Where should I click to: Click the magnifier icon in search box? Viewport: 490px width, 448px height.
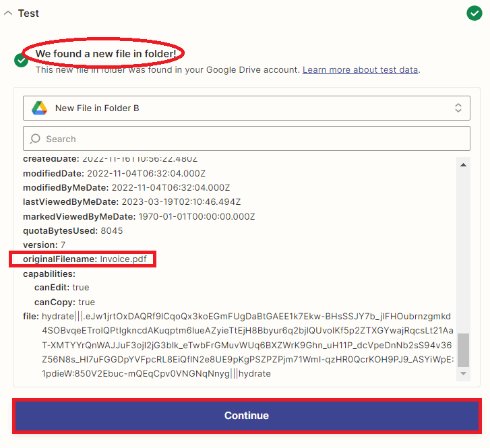point(36,139)
